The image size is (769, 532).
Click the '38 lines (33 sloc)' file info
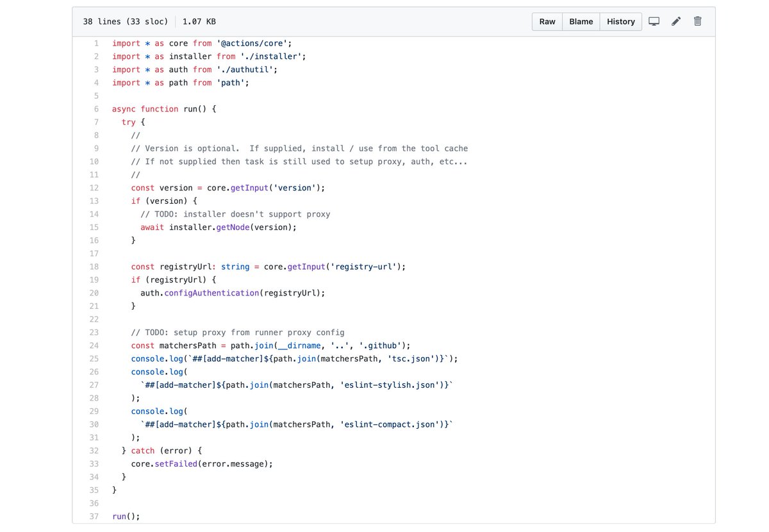tap(126, 21)
